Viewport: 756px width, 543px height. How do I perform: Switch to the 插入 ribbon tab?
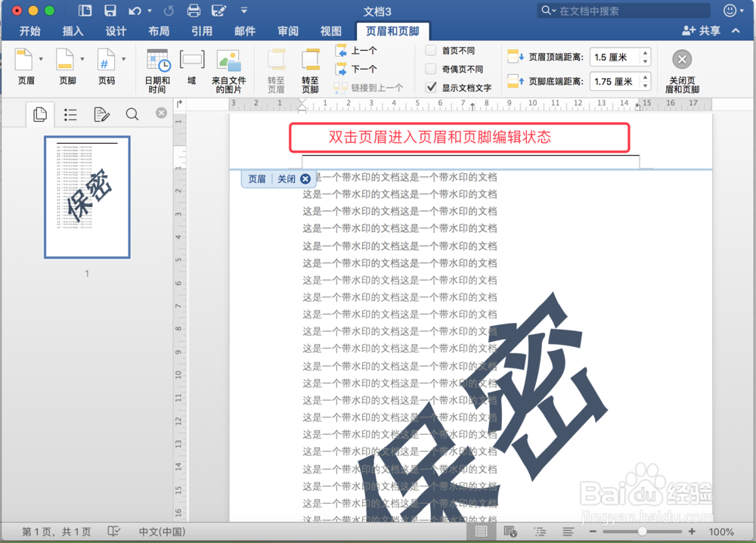73,31
